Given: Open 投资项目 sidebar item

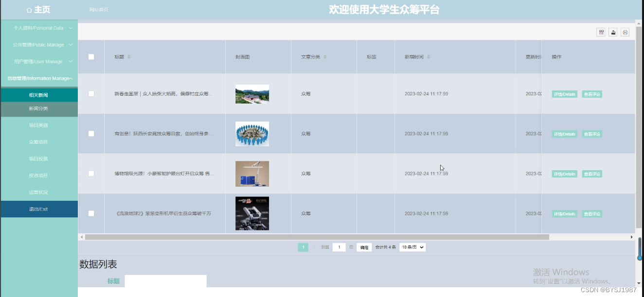Looking at the screenshot, I should click(39, 175).
